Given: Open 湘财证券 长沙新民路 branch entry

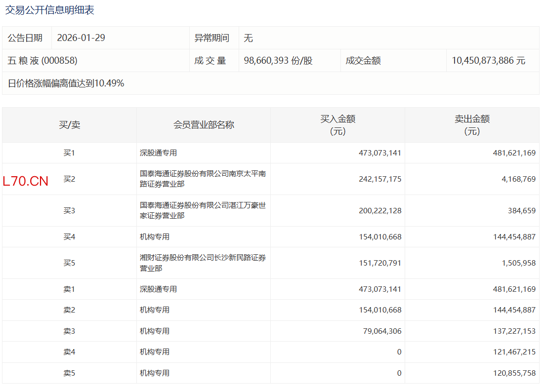Looking at the screenshot, I should (203, 263).
